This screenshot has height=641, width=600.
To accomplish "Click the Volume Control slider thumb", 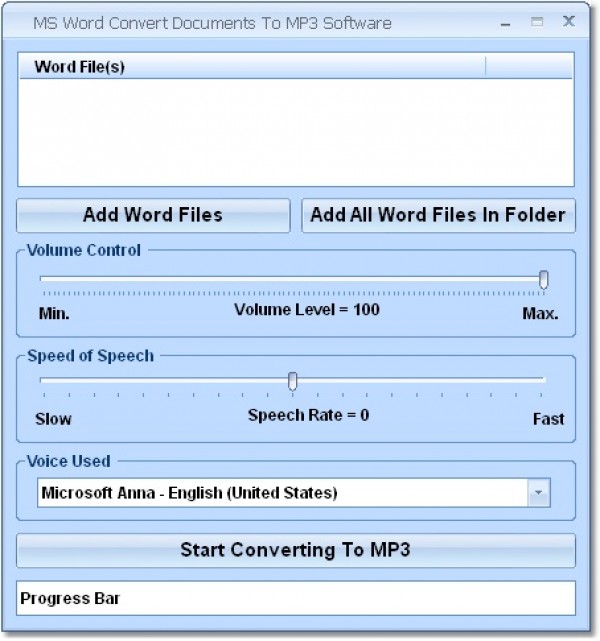I will pyautogui.click(x=543, y=280).
